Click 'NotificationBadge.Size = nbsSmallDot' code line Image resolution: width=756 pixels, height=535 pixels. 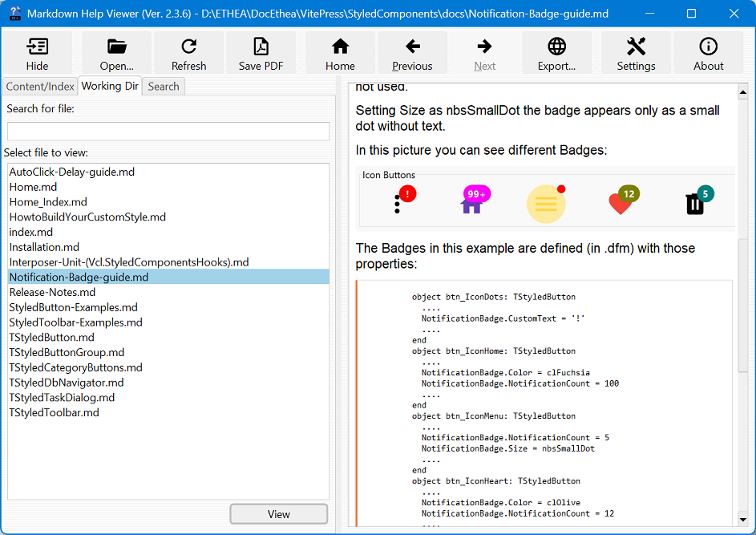[x=508, y=448]
